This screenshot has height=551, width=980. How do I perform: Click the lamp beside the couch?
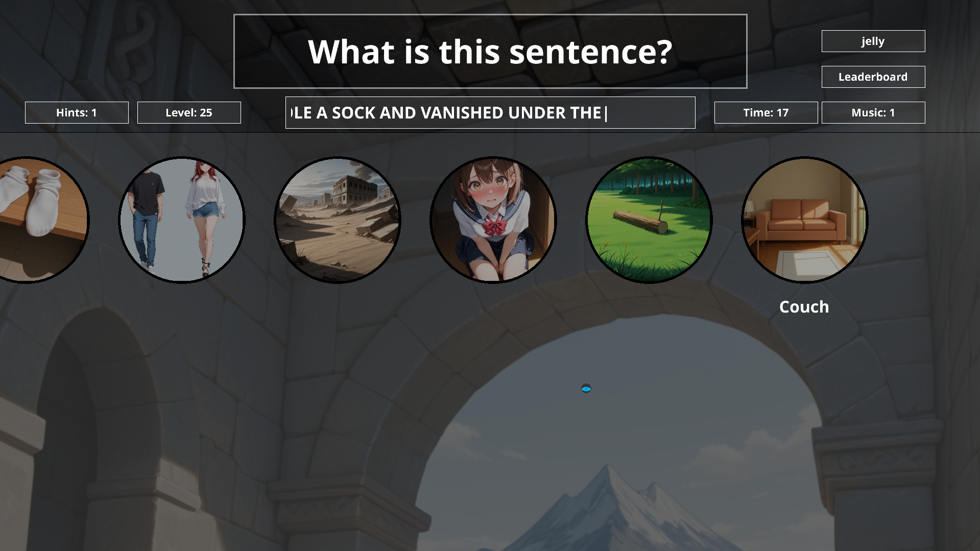click(x=749, y=208)
